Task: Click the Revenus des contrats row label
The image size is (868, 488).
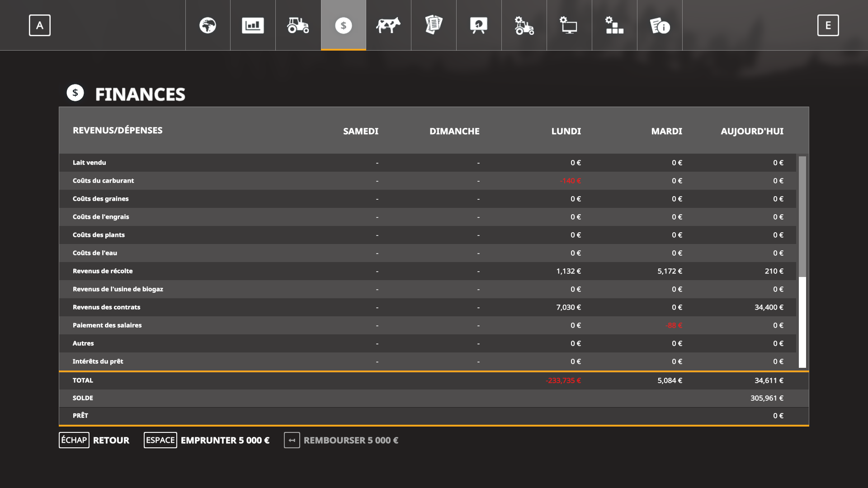Action: (x=107, y=307)
